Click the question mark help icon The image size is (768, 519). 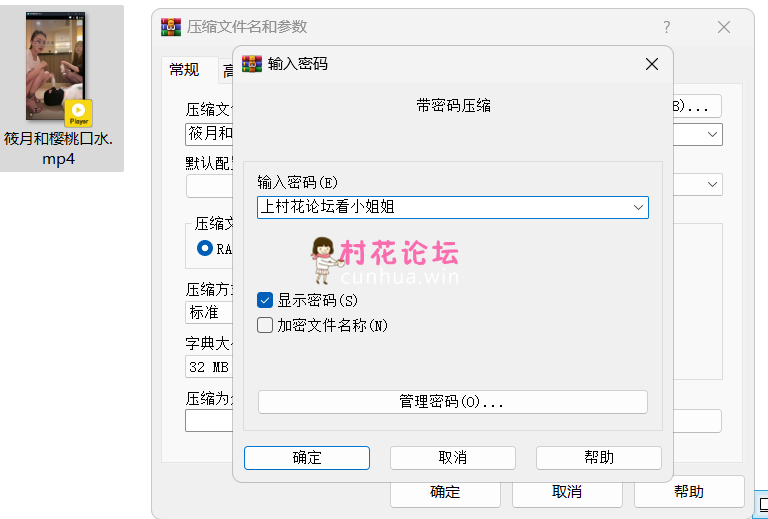click(667, 27)
